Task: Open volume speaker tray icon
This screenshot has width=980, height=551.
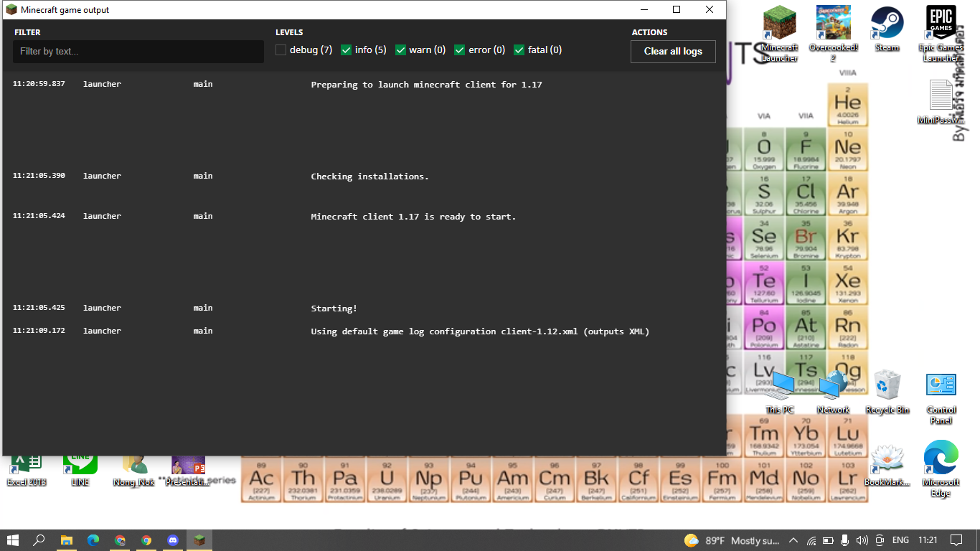Action: tap(862, 540)
